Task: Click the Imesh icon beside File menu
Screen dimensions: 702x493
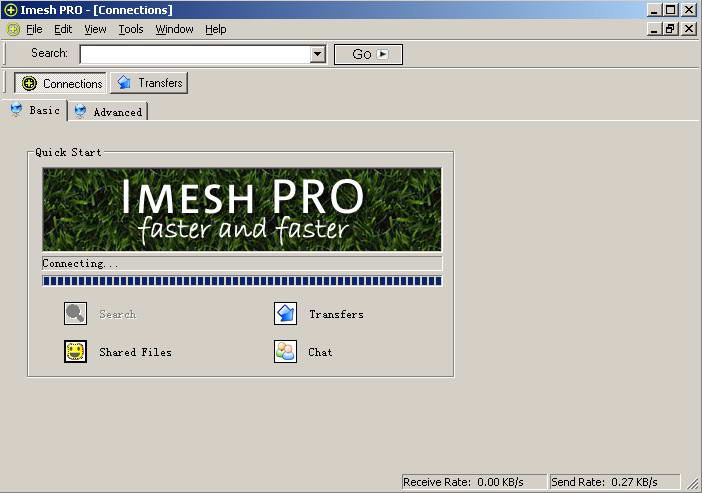Action: coord(13,30)
